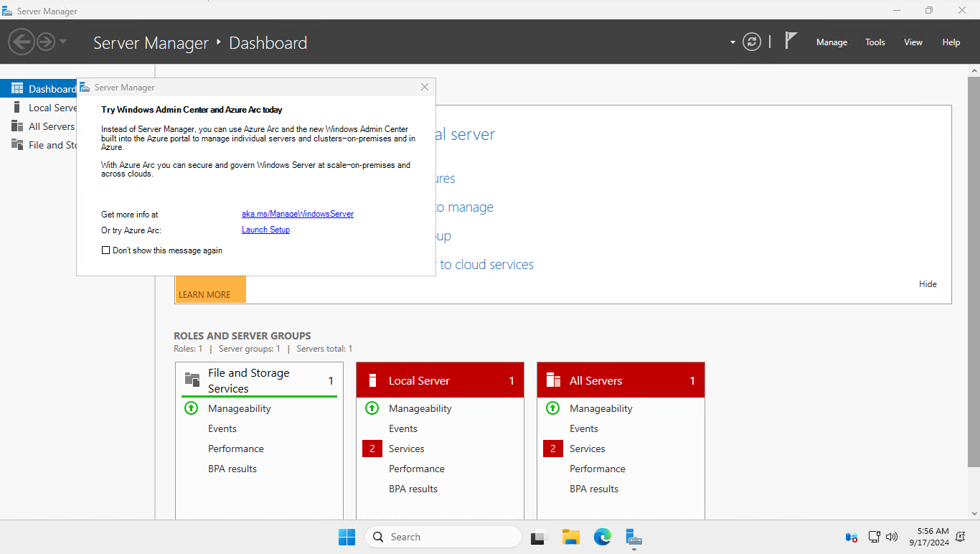Select All Servers in navigation pane
Image resolution: width=980 pixels, height=554 pixels.
pyautogui.click(x=39, y=126)
